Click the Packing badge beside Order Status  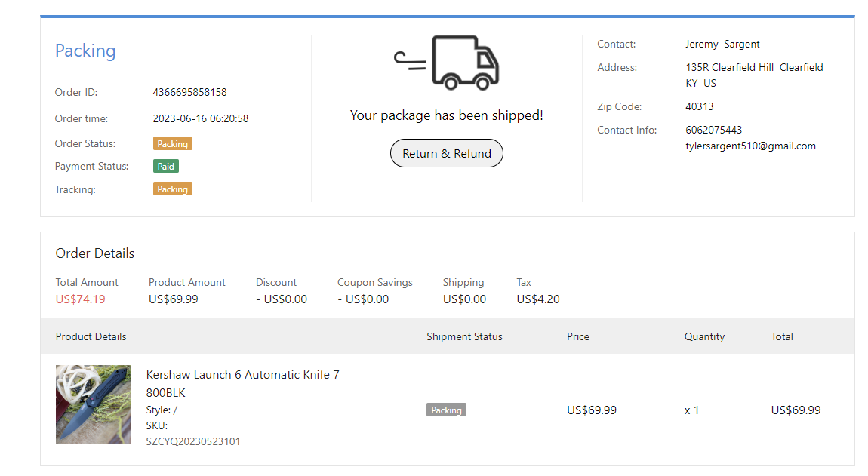point(172,143)
